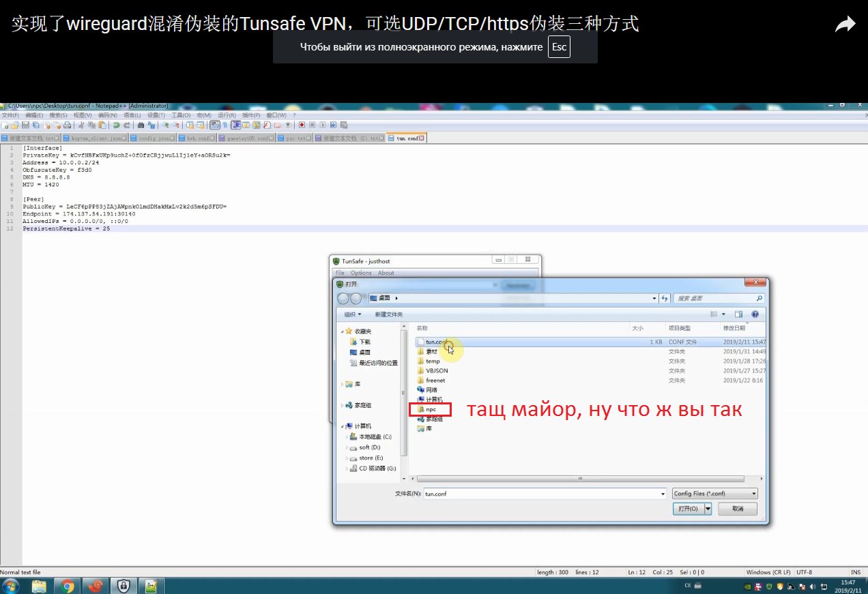Open the 组织 dropdown in the dialog
The width and height of the screenshot is (868, 594).
352,314
